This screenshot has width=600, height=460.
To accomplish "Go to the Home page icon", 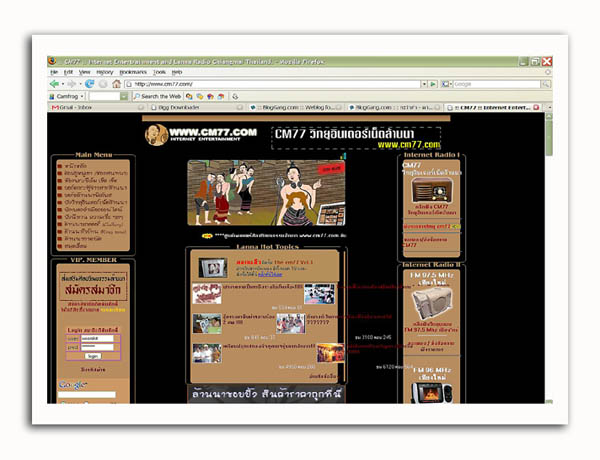I will click(x=116, y=84).
